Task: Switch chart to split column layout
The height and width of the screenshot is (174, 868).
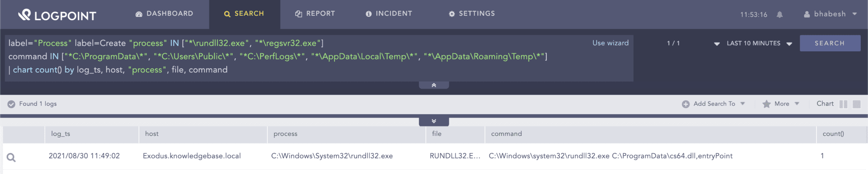Action: point(843,104)
